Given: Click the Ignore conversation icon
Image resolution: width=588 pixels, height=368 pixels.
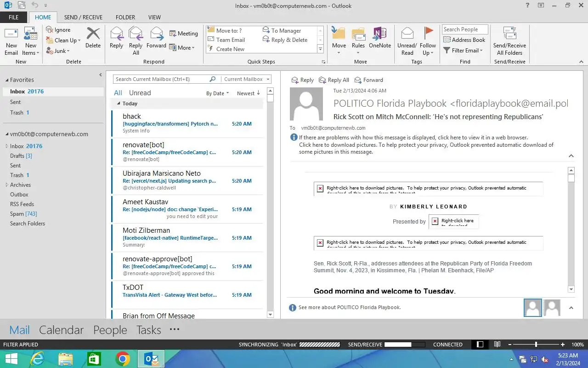Looking at the screenshot, I should click(x=50, y=30).
